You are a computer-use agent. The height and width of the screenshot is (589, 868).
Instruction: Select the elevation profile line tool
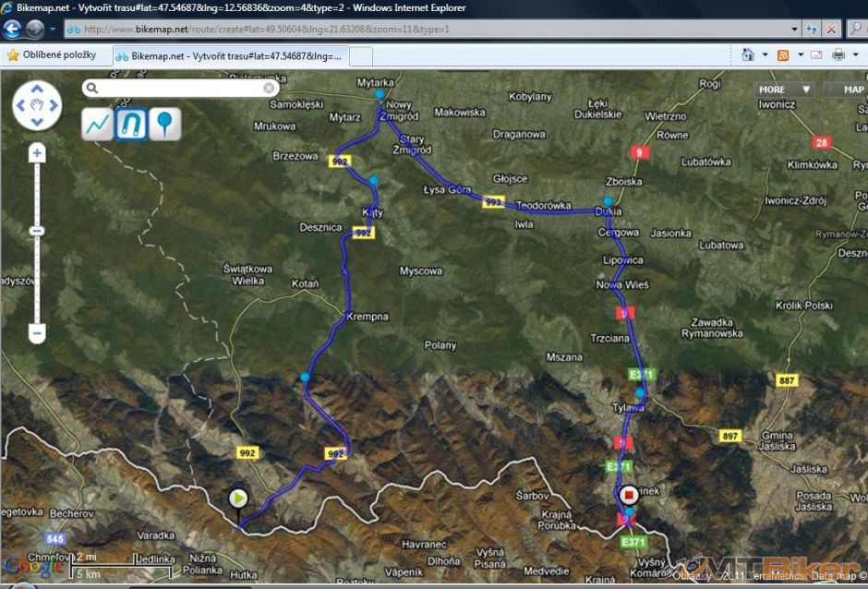[x=97, y=124]
